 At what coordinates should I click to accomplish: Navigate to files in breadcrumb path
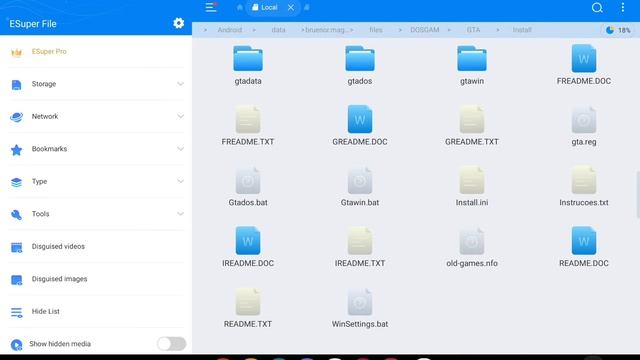tap(376, 30)
